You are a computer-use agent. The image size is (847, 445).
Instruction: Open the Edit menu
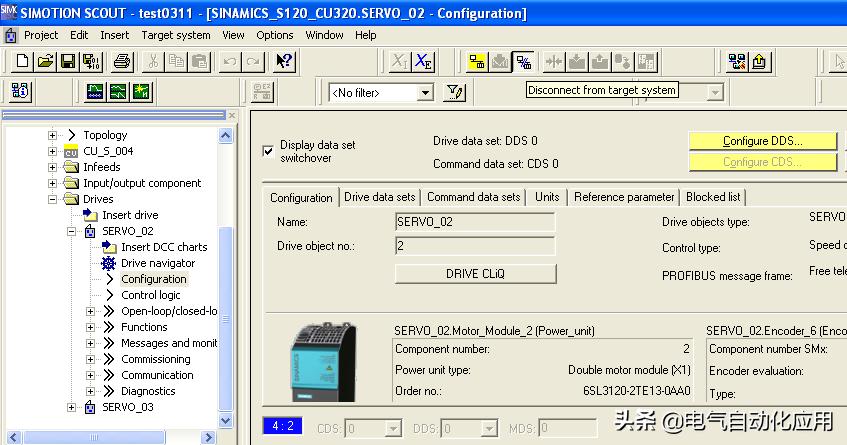pyautogui.click(x=79, y=35)
